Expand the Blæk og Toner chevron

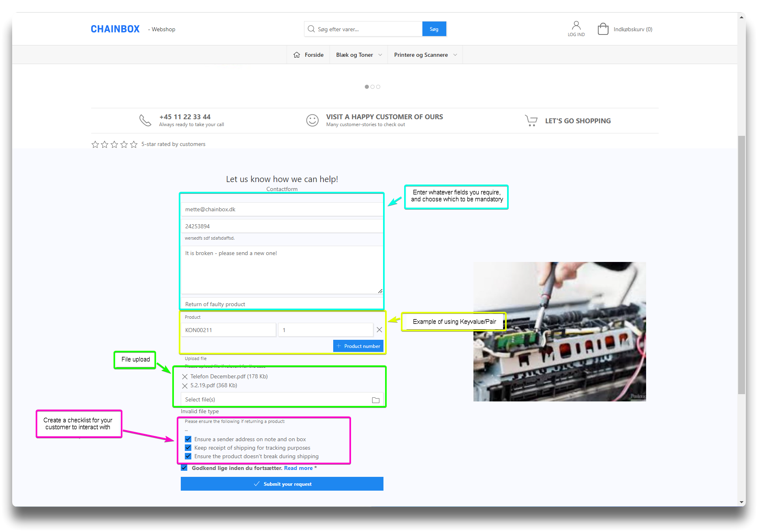pos(380,55)
